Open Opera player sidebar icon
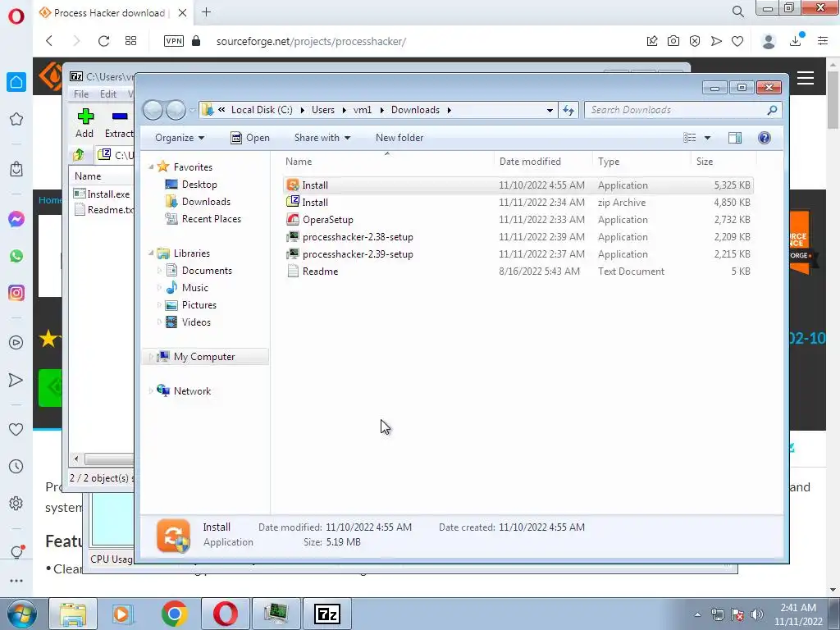 [x=16, y=343]
